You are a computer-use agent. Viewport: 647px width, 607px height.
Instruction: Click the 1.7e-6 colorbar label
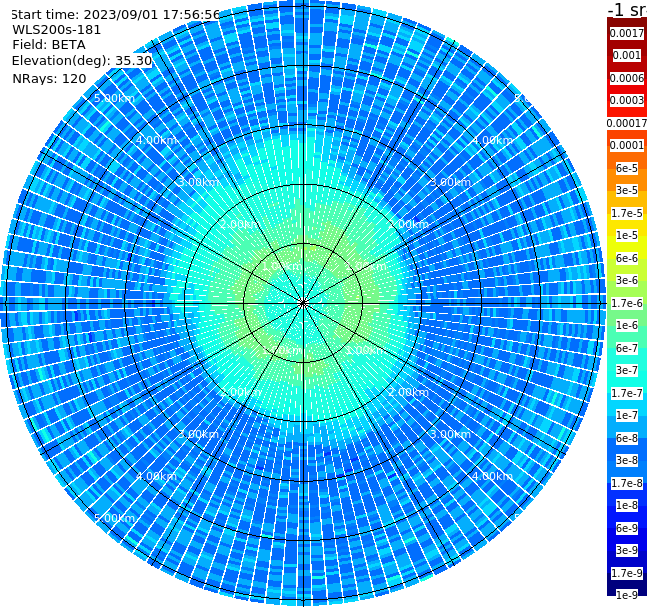(627, 303)
